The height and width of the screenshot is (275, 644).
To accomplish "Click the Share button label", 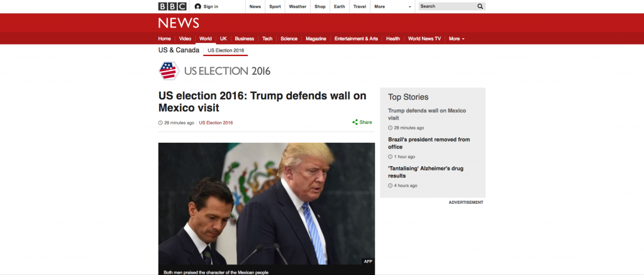I will (x=365, y=122).
